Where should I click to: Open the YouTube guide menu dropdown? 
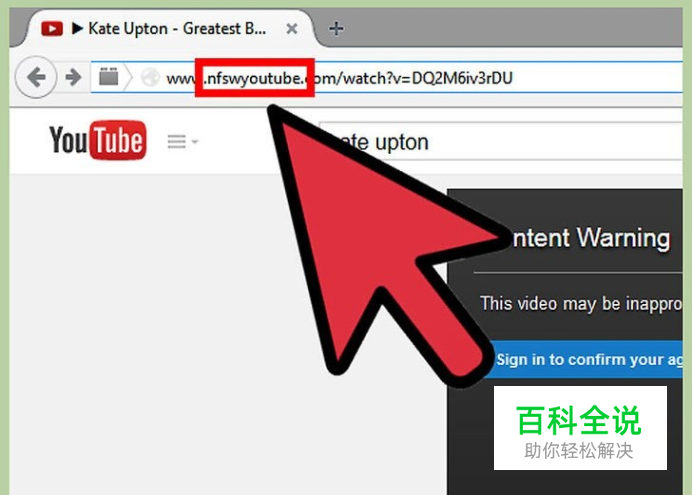pyautogui.click(x=182, y=142)
